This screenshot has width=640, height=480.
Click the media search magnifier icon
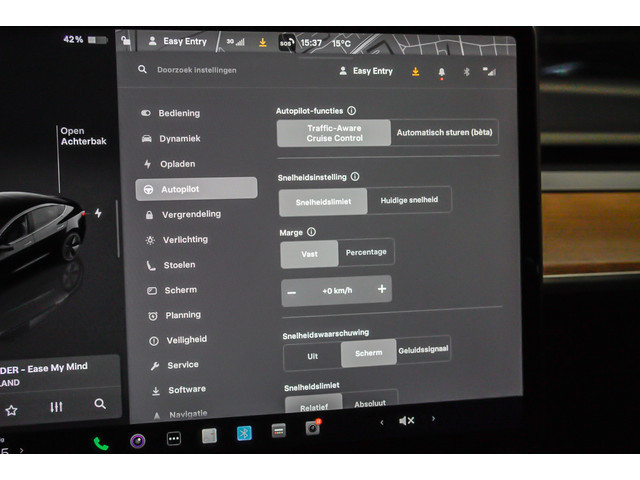click(x=100, y=404)
